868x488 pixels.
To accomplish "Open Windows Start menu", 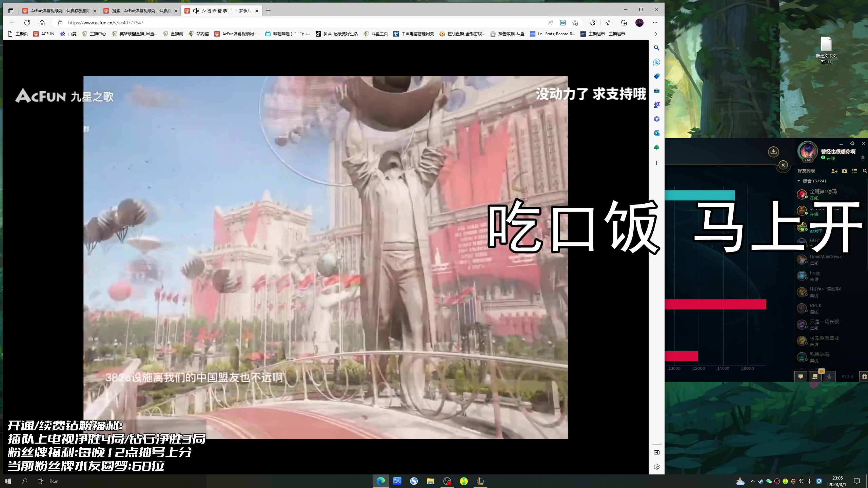I will pyautogui.click(x=8, y=481).
